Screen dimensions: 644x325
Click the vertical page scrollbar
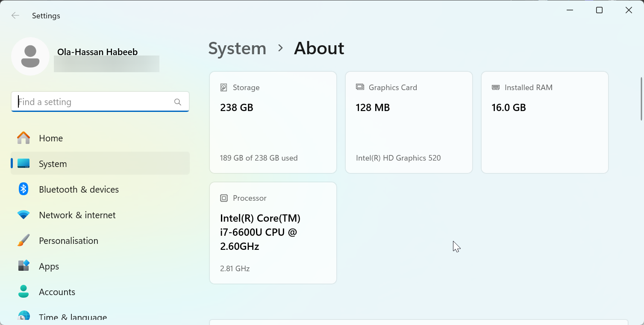coord(641,99)
